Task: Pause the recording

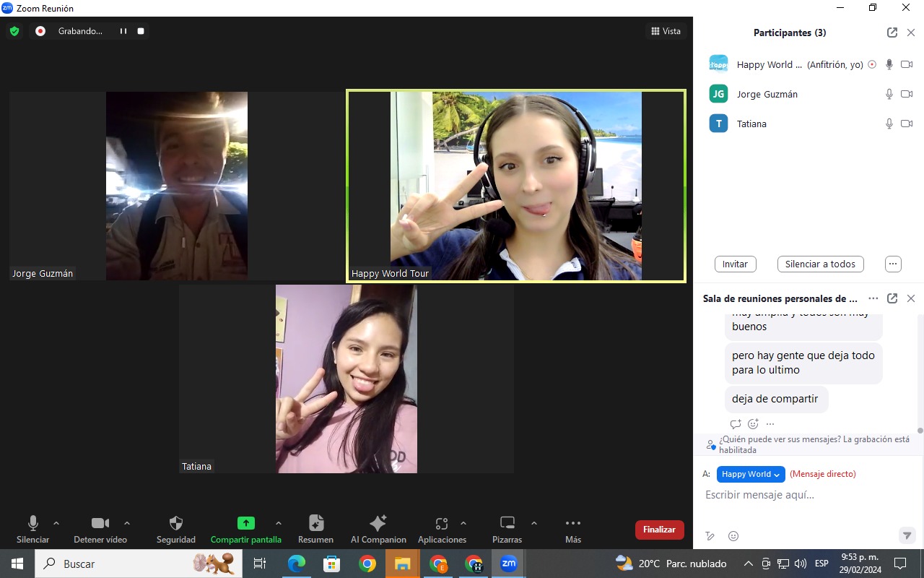Action: [x=123, y=31]
